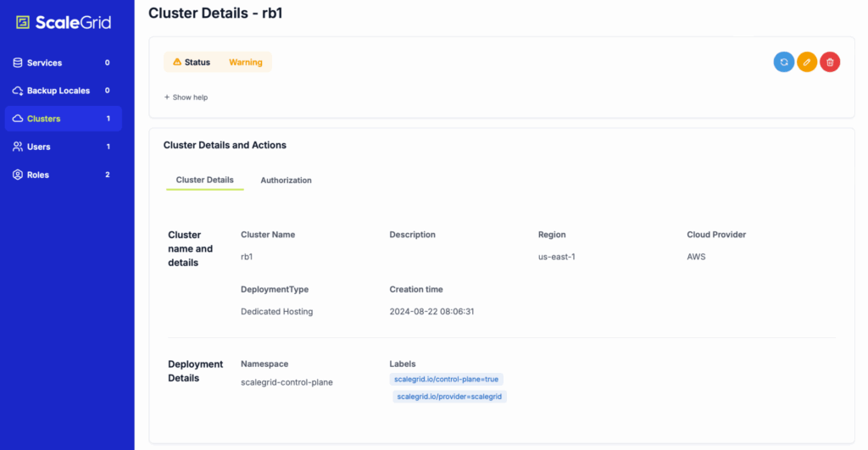Click the Services database icon
868x450 pixels.
pyautogui.click(x=18, y=63)
